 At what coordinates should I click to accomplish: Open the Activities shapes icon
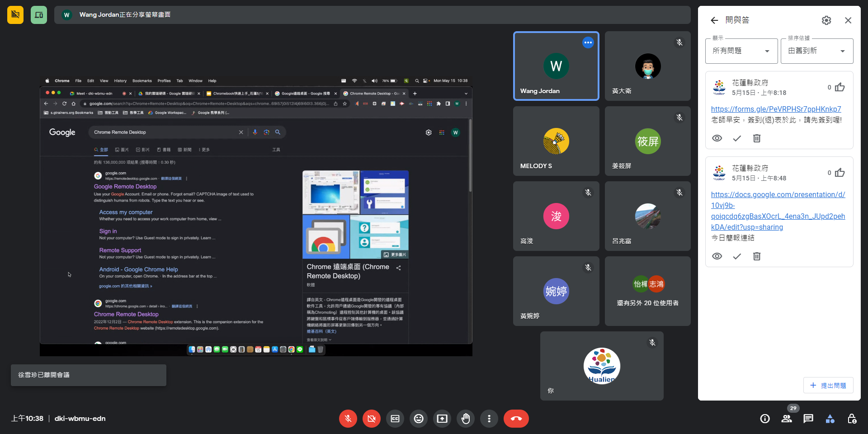pyautogui.click(x=830, y=419)
